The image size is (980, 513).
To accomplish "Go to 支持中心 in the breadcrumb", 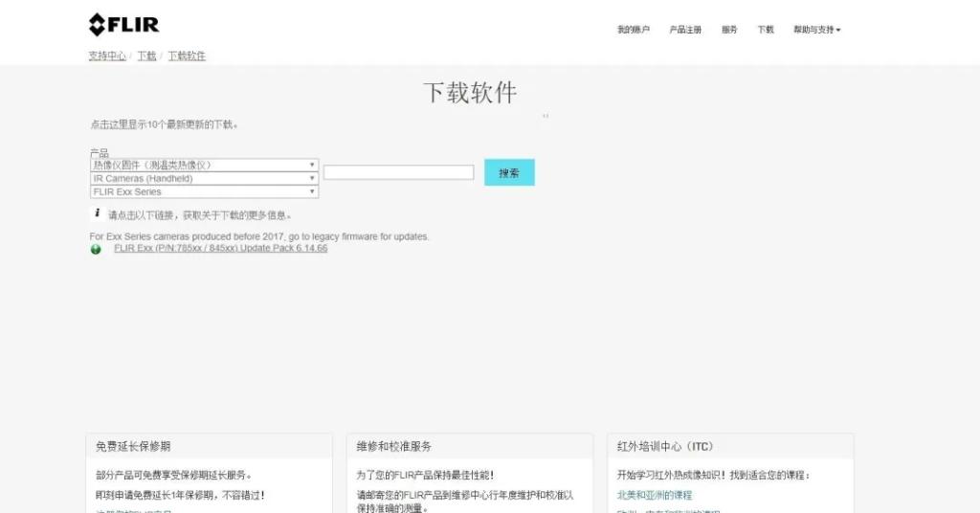I will click(x=107, y=56).
